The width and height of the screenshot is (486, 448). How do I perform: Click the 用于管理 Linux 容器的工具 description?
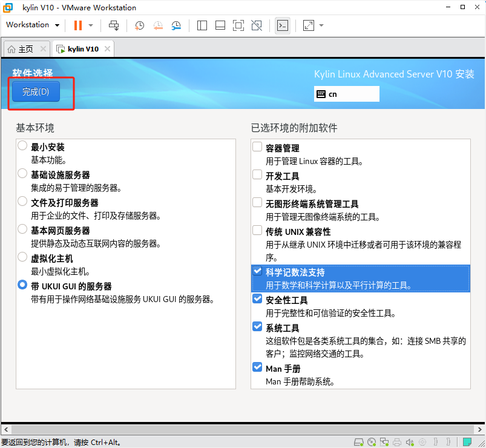[314, 161]
